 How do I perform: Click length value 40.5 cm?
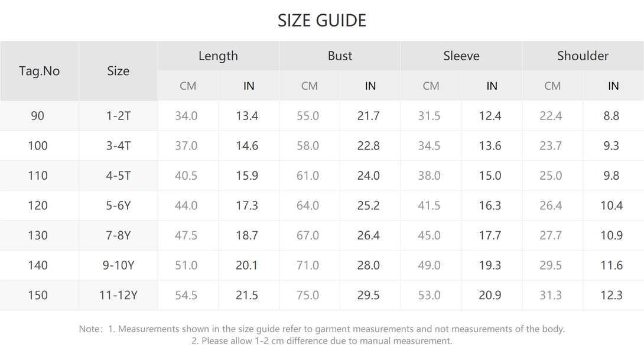click(186, 176)
